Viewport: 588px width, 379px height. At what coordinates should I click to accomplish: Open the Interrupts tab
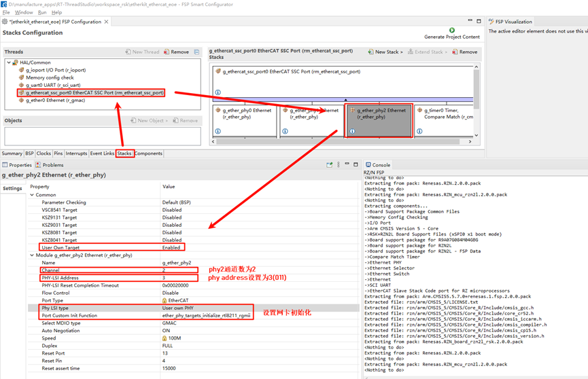pos(76,154)
